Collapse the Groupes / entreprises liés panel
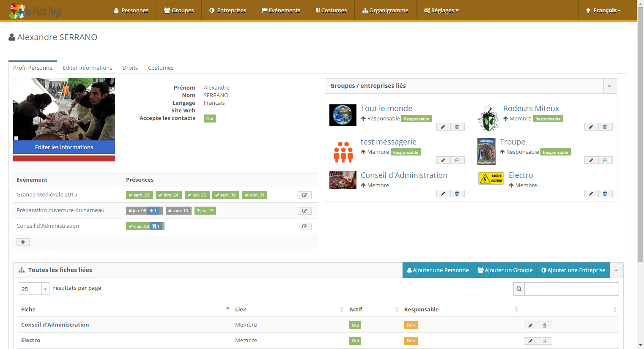 click(610, 86)
